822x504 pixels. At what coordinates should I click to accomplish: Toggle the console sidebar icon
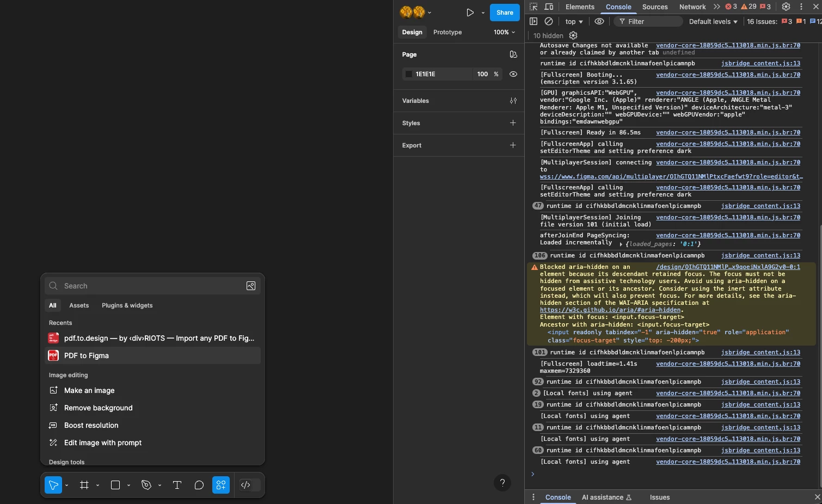click(533, 21)
